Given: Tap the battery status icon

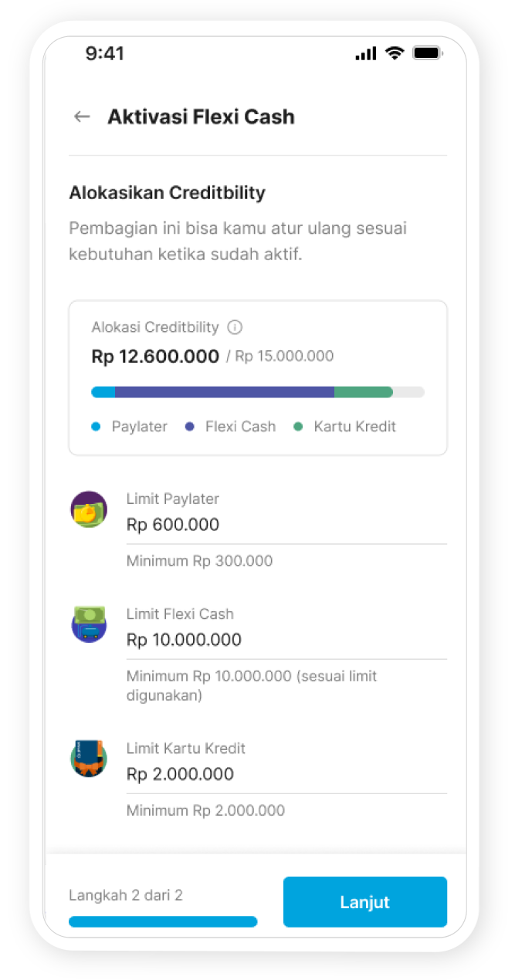Looking at the screenshot, I should [x=426, y=53].
